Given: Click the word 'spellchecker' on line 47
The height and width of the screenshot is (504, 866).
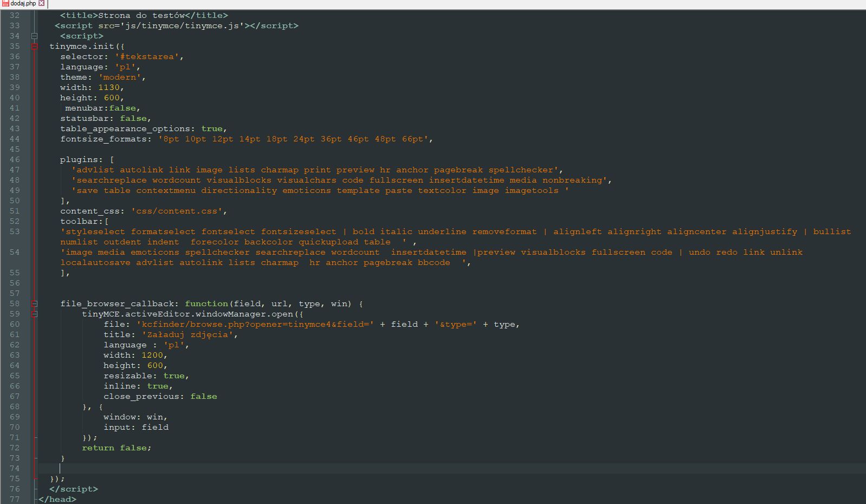Looking at the screenshot, I should tap(521, 170).
